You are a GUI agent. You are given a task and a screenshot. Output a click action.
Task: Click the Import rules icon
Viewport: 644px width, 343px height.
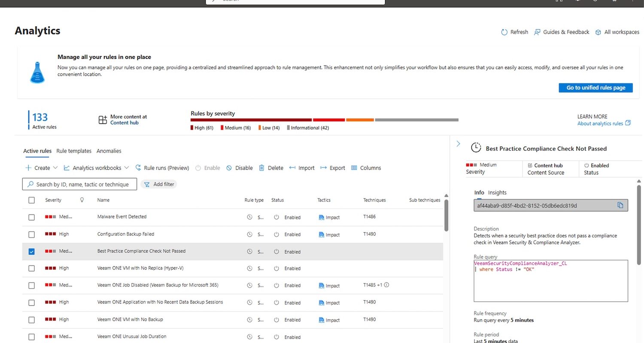point(292,168)
